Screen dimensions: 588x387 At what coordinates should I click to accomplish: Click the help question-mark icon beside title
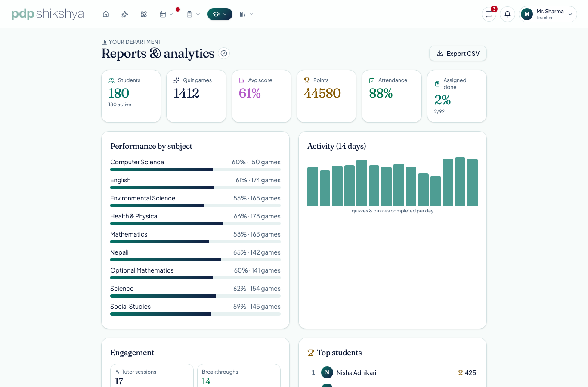pyautogui.click(x=224, y=53)
